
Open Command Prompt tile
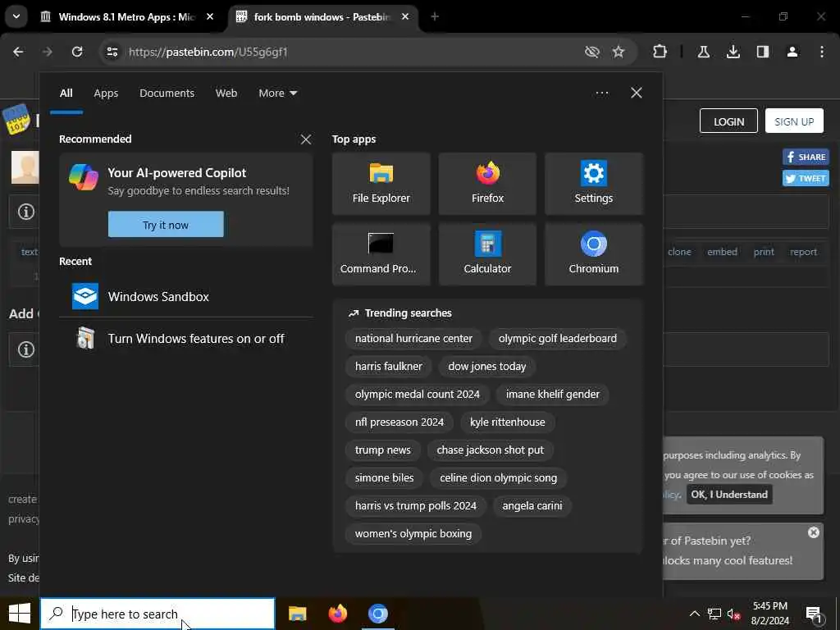pos(381,254)
